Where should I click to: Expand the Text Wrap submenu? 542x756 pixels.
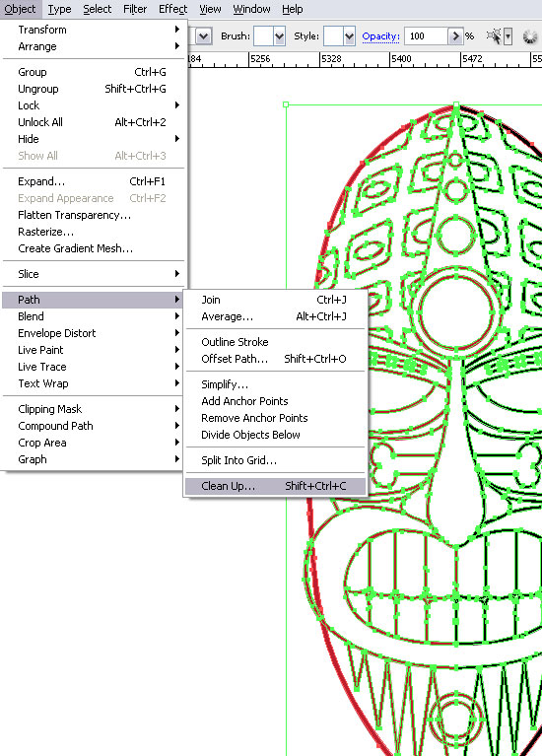coord(93,383)
